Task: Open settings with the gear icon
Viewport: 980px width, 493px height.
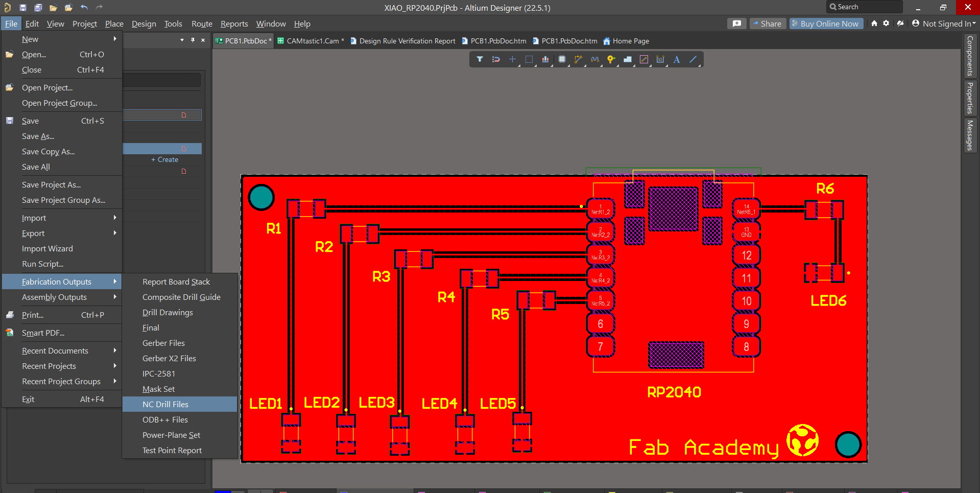Action: pos(886,24)
